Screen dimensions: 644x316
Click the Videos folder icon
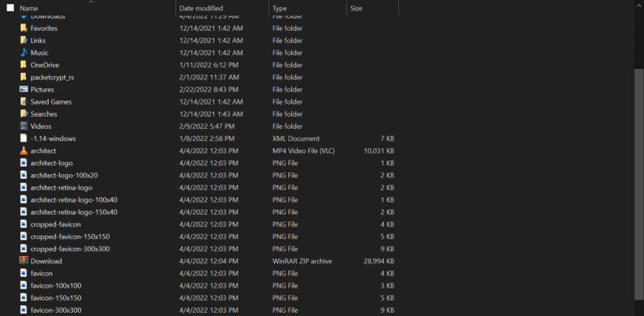coord(24,126)
